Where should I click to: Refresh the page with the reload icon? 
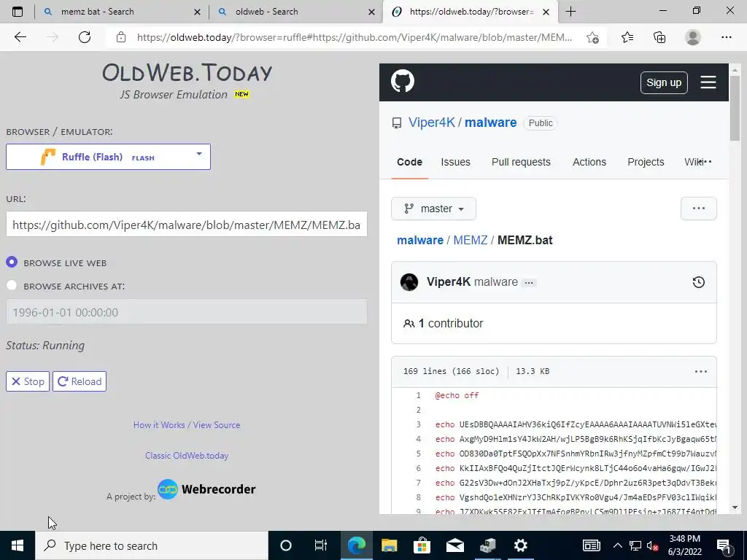point(85,37)
